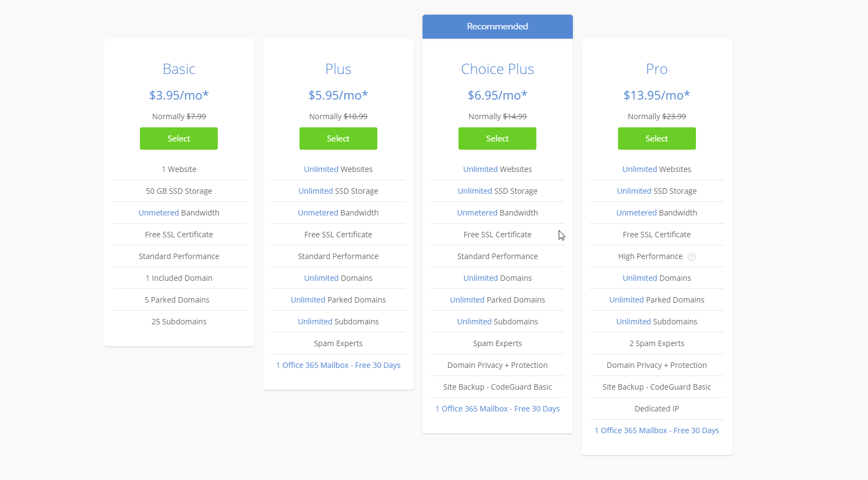Click Spam Experts in Plus plan
Screen dimensions: 868x480
[x=338, y=343]
